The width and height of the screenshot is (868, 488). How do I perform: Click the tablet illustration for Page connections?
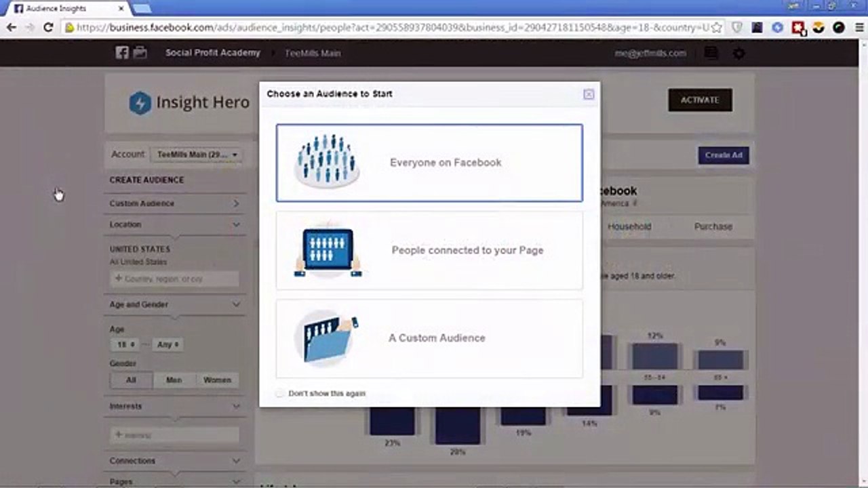tap(328, 249)
